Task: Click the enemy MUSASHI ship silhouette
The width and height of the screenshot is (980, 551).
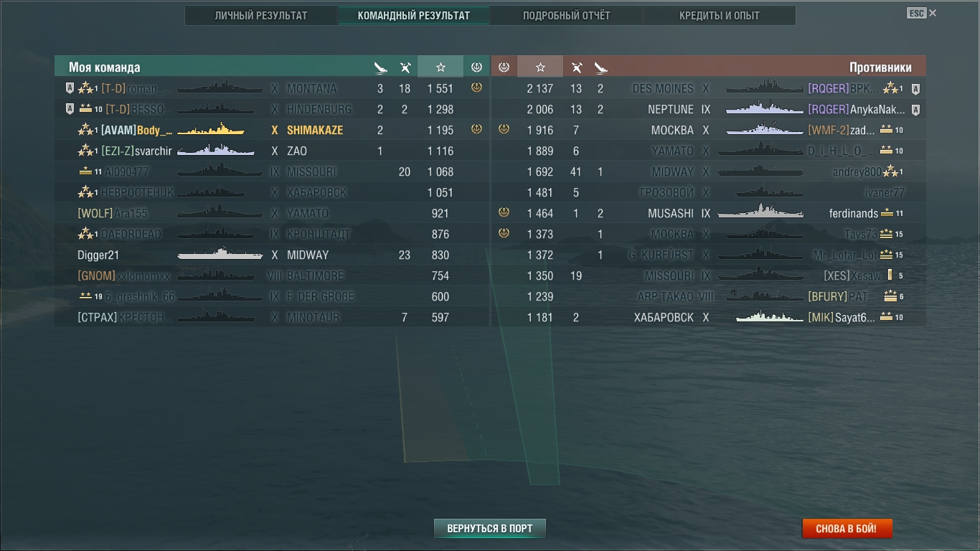Action: pos(760,212)
